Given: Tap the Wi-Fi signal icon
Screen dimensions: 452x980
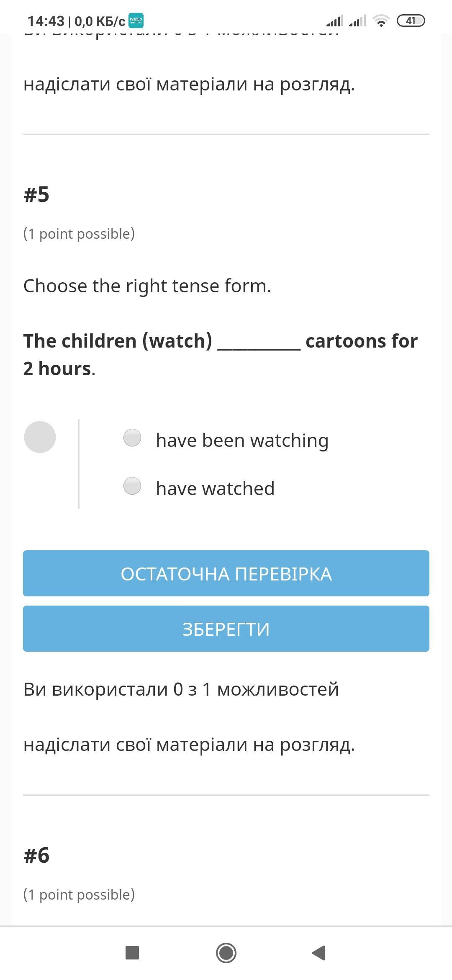Looking at the screenshot, I should pyautogui.click(x=381, y=21).
